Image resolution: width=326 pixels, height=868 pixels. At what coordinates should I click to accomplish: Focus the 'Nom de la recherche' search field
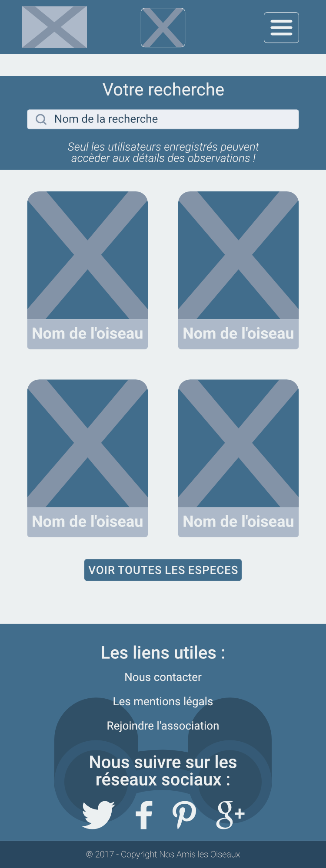tap(163, 119)
